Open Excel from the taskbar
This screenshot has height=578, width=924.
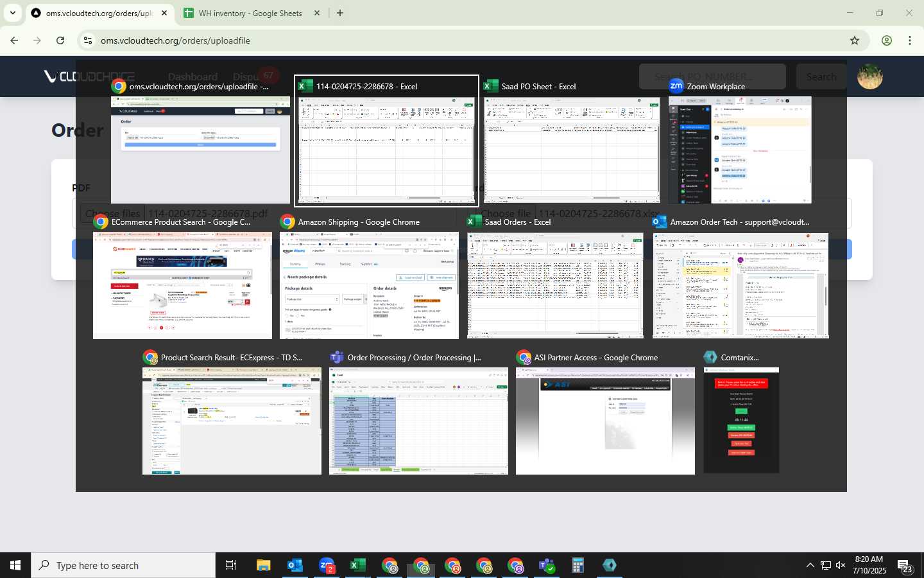coord(358,565)
